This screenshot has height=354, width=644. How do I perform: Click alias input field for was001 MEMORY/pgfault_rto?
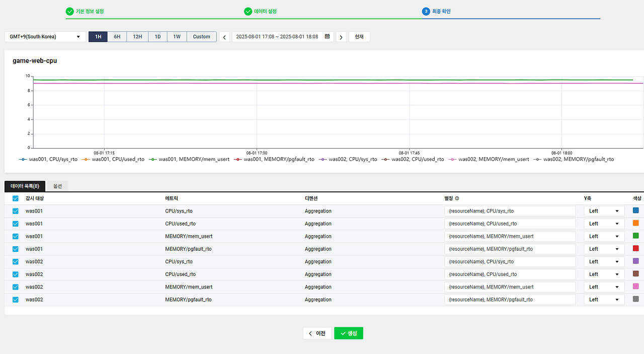[x=510, y=249]
